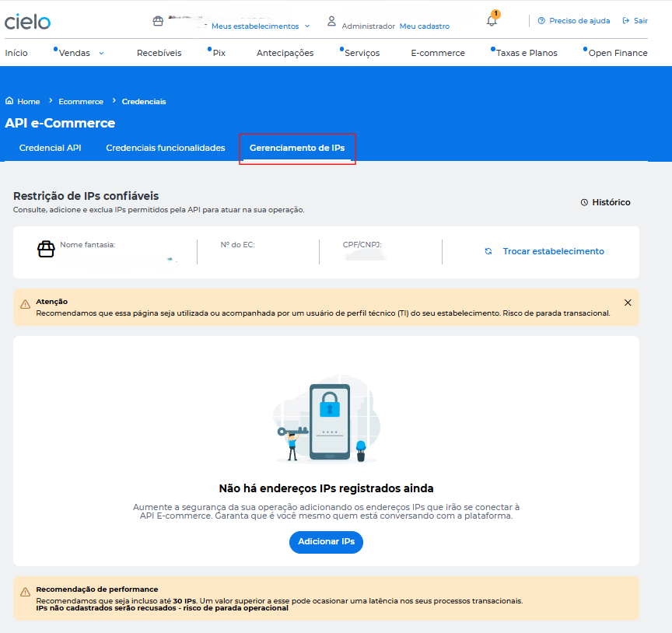Dismiss the Atenção warning banner
The image size is (672, 633).
[x=628, y=303]
